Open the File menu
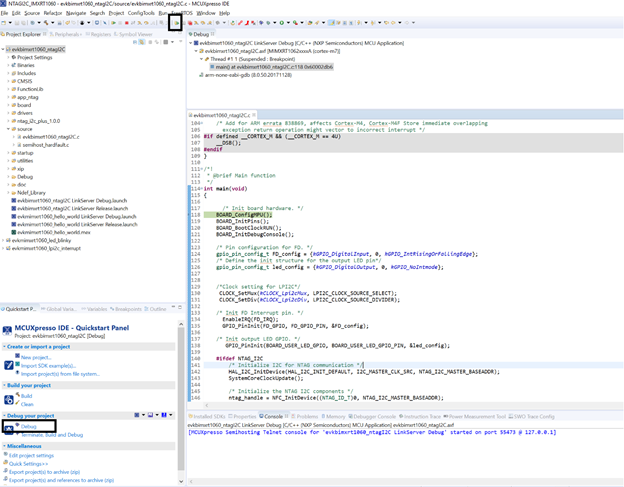Screen dimensions: 624x487 coord(4,13)
